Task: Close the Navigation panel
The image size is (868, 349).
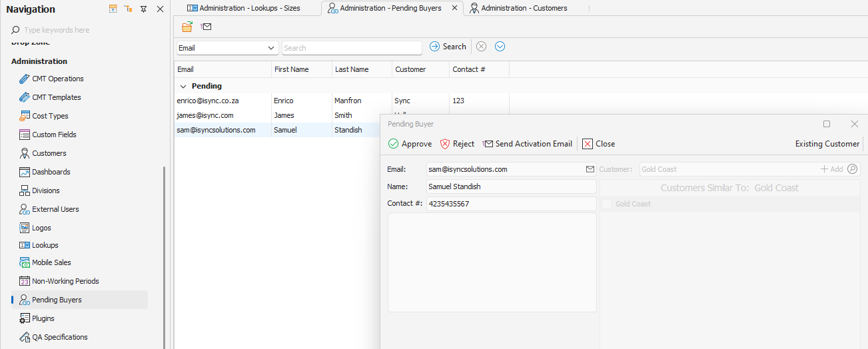Action: (x=160, y=9)
